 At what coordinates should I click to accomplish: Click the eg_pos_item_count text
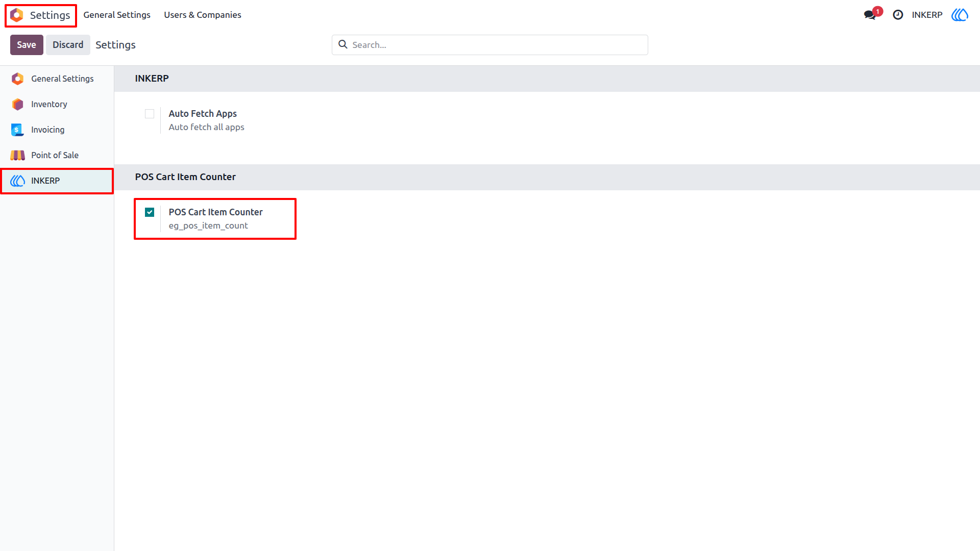tap(208, 226)
